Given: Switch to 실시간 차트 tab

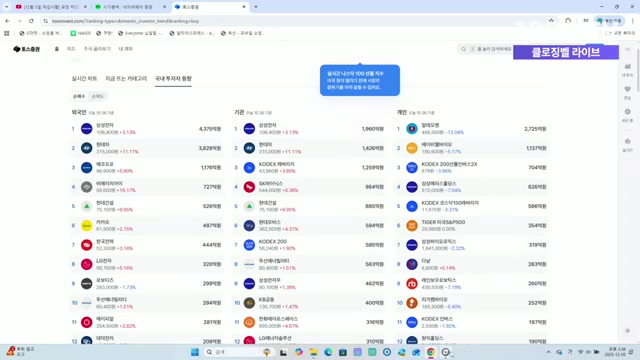Looking at the screenshot, I should 84,78.
